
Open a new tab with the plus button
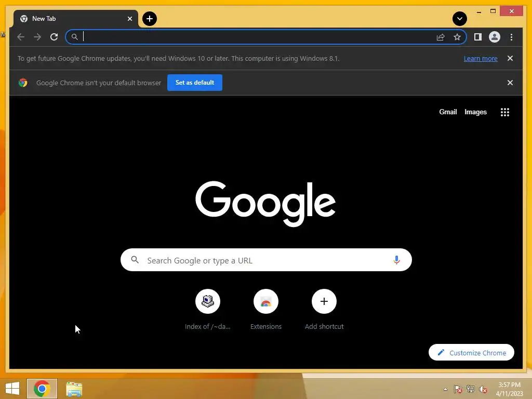[x=150, y=19]
